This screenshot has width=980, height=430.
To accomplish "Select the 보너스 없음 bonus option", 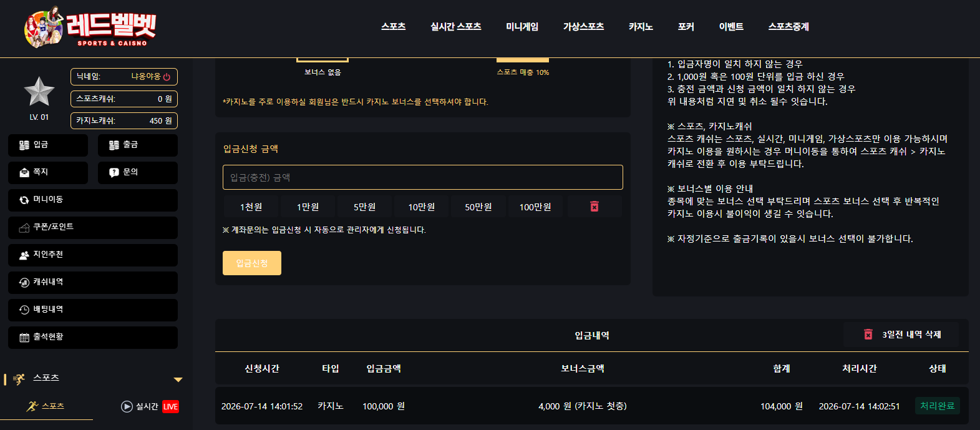I will click(323, 66).
